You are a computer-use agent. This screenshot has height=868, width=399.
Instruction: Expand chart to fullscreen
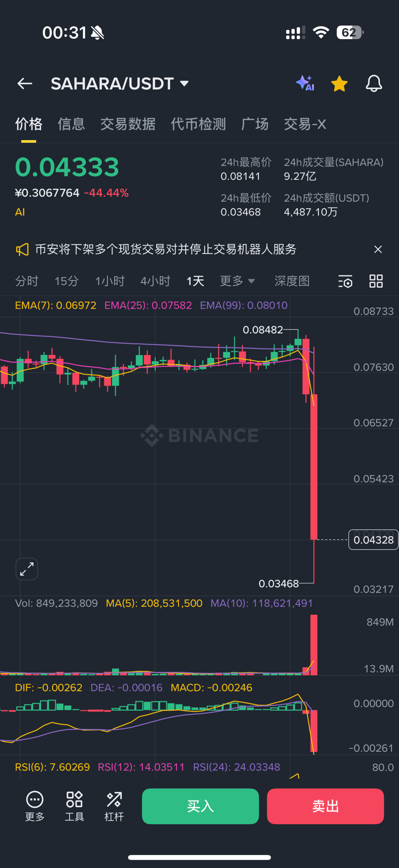27,569
